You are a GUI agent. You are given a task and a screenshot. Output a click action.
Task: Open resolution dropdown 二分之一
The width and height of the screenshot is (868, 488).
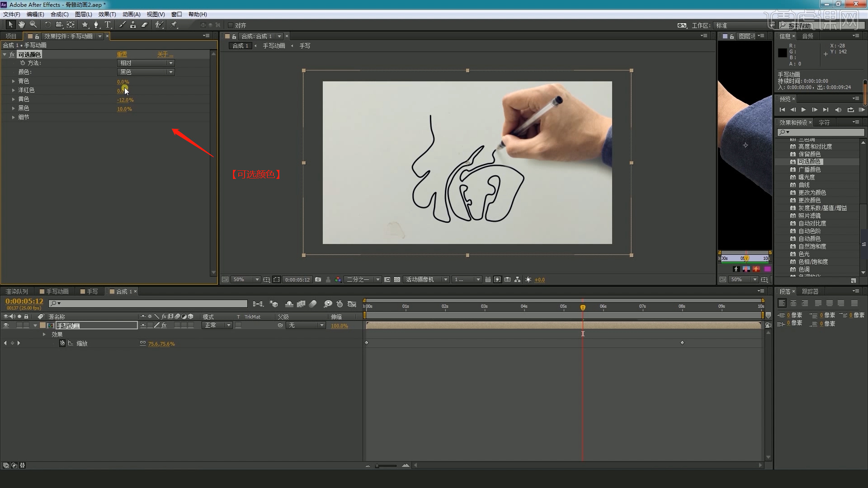[x=363, y=280]
